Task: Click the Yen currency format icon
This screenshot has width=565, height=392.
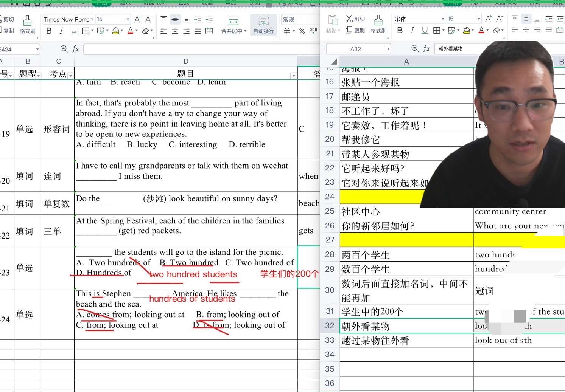Action: 287,31
